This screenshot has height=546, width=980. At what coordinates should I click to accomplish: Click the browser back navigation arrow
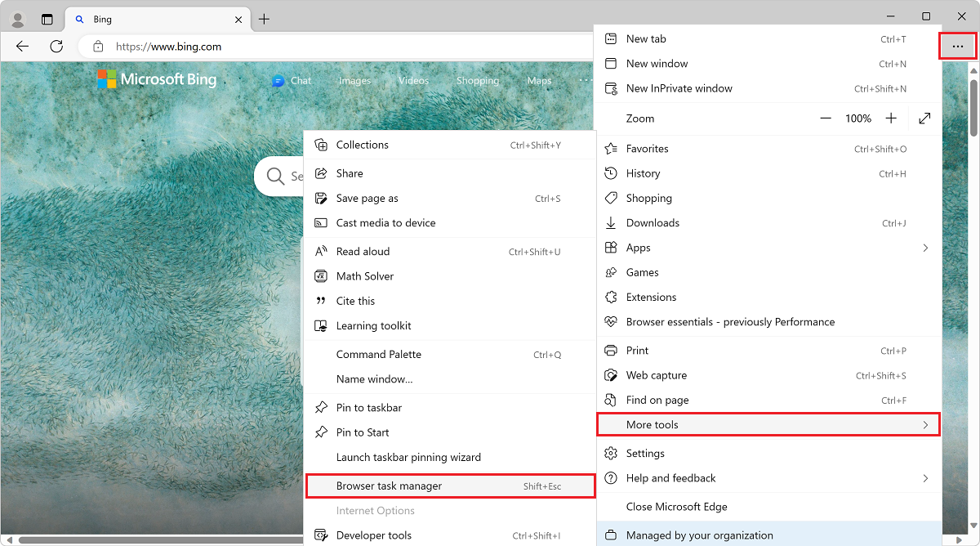tap(22, 47)
